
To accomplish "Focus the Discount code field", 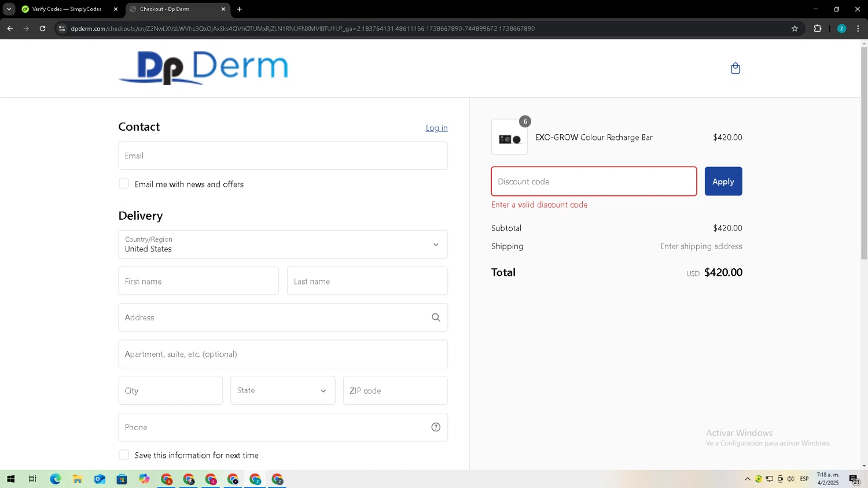I will 594,181.
